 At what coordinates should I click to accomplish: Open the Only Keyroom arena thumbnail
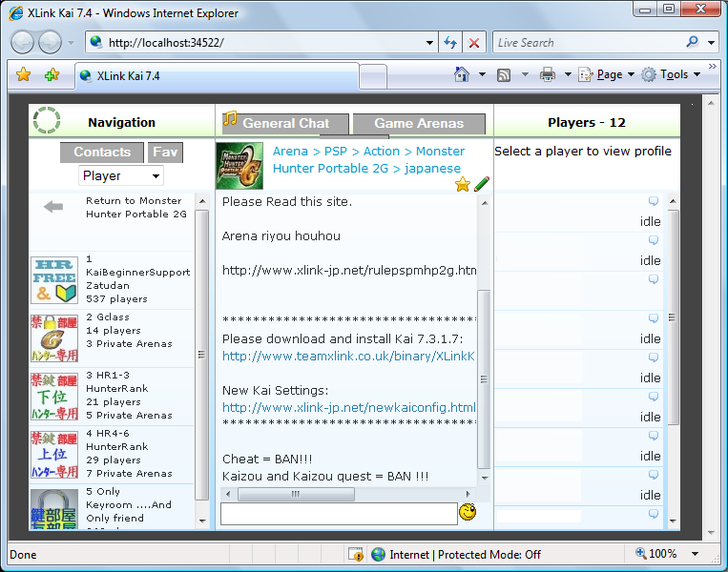(54, 509)
